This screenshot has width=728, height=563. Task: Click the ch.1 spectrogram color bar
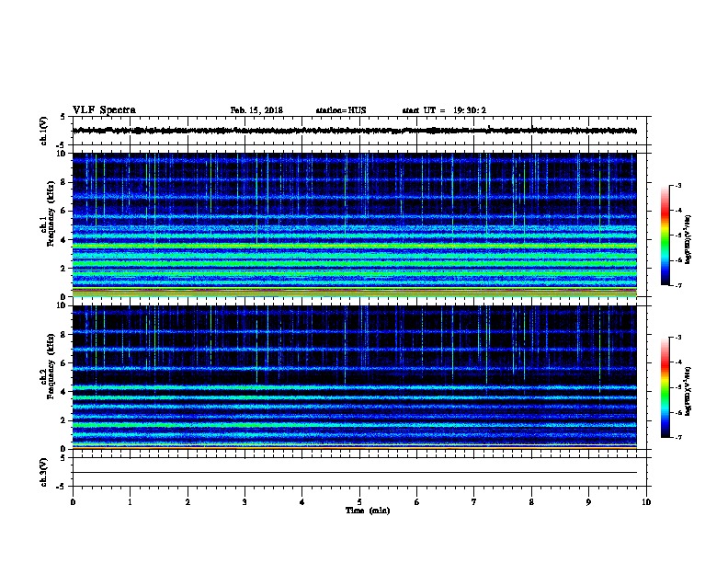click(x=665, y=236)
